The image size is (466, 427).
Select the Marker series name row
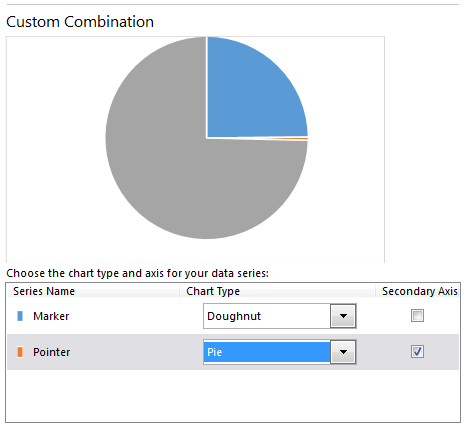233,316
